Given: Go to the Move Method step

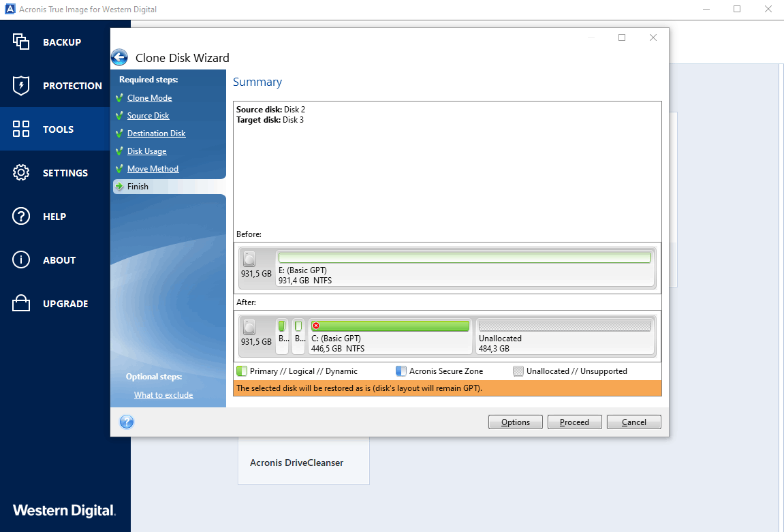Looking at the screenshot, I should click(x=153, y=168).
